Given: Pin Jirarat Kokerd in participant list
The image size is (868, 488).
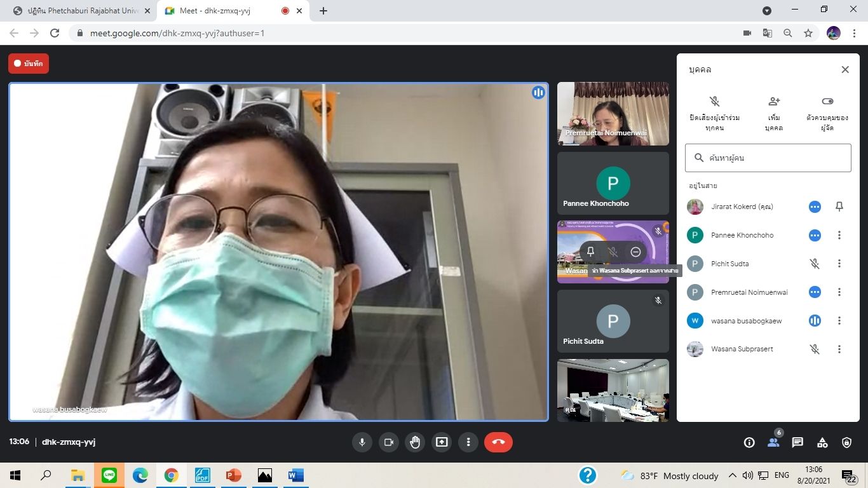Looking at the screenshot, I should pyautogui.click(x=839, y=207).
